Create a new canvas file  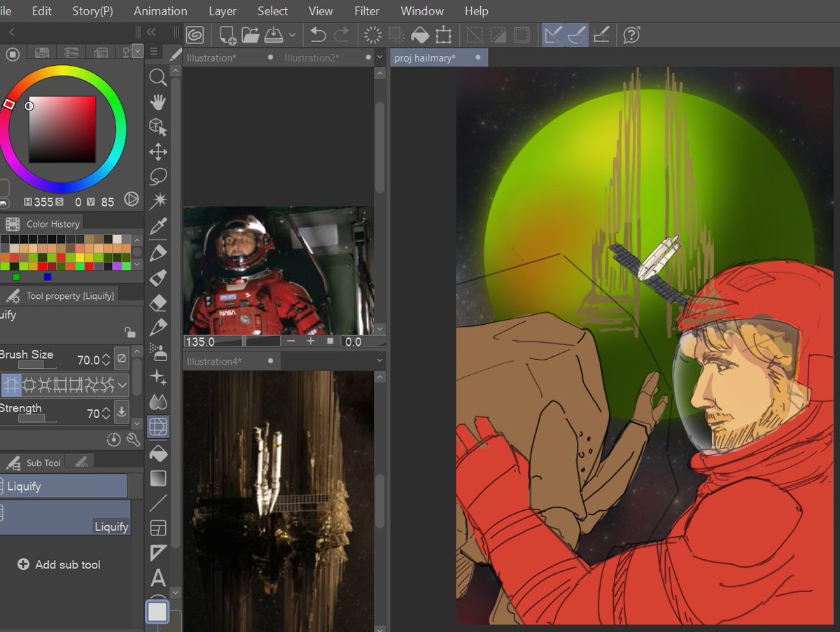[x=227, y=34]
